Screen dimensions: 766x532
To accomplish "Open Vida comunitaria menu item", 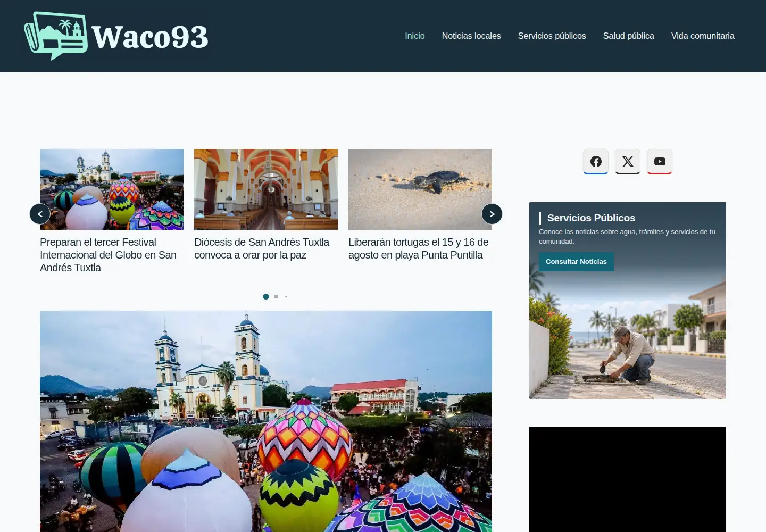I will (x=703, y=36).
